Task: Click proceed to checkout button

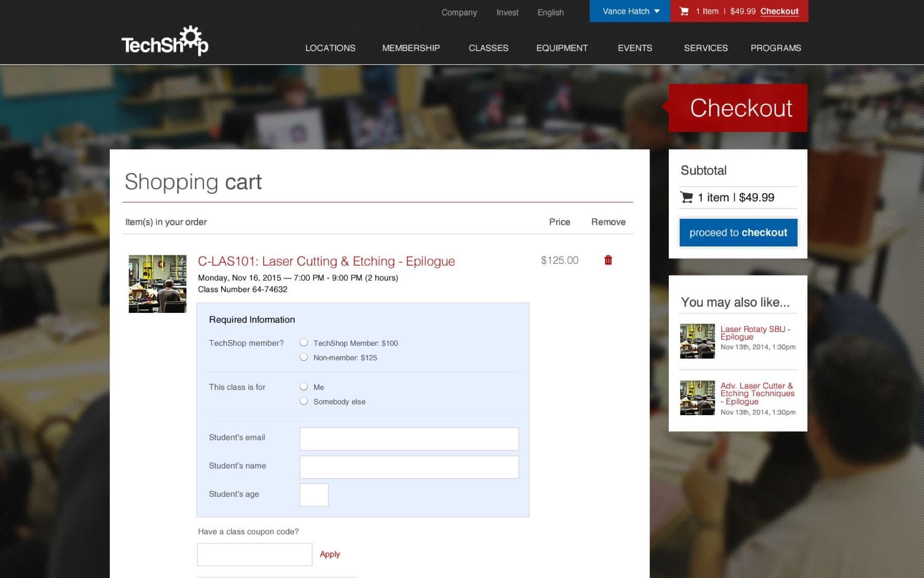Action: pos(738,233)
